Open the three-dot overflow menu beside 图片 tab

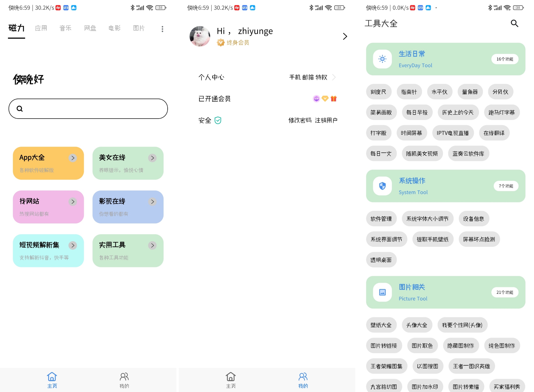tap(162, 29)
